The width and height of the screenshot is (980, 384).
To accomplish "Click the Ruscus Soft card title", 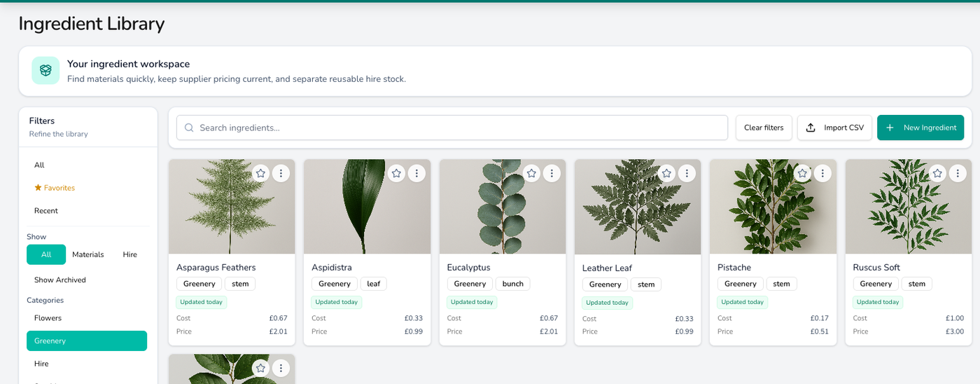I will click(876, 268).
